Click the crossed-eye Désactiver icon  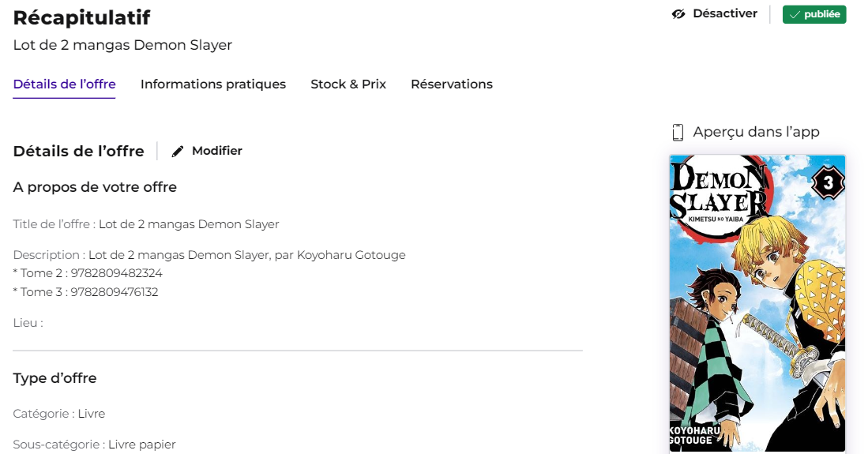click(x=678, y=14)
